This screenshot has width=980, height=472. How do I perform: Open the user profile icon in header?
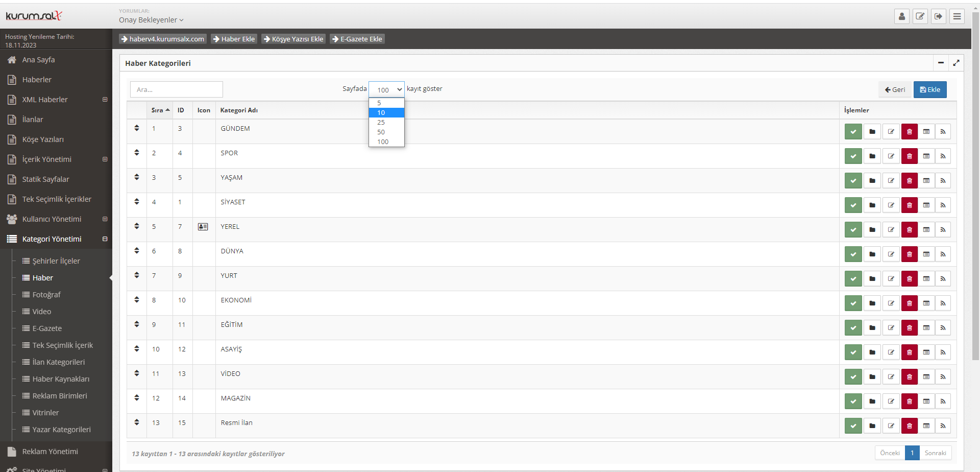902,16
